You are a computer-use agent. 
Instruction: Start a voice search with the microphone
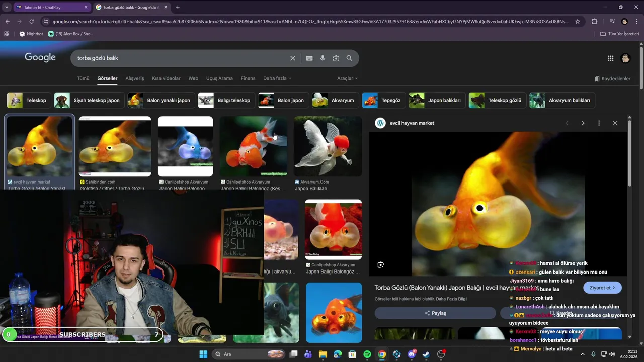(323, 58)
